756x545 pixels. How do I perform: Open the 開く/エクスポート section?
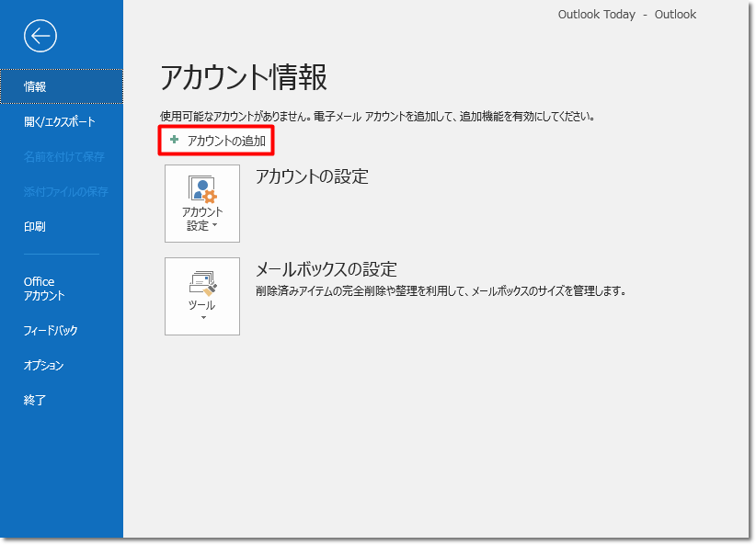coord(62,122)
